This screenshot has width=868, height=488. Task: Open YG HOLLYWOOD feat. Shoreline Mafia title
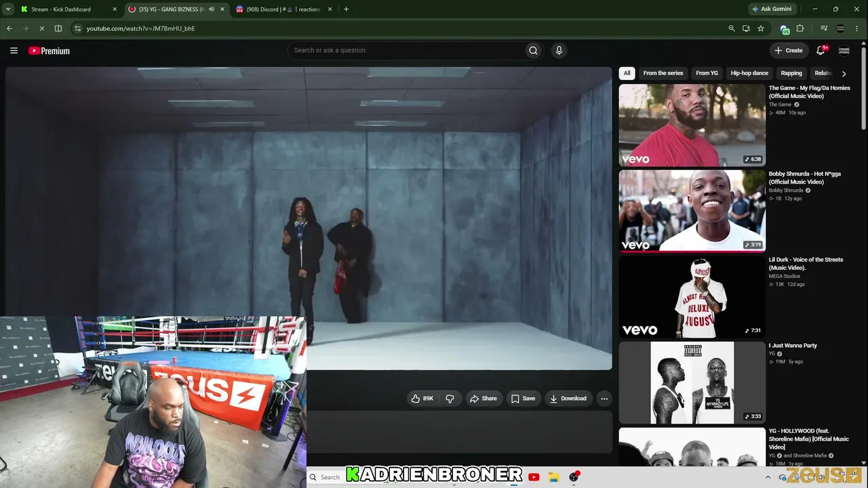[x=809, y=439]
